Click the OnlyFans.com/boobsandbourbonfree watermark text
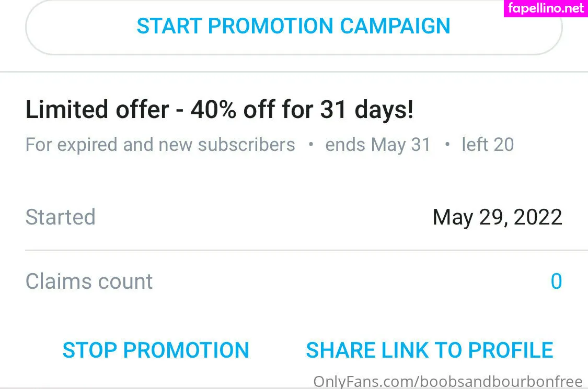 tap(448, 382)
